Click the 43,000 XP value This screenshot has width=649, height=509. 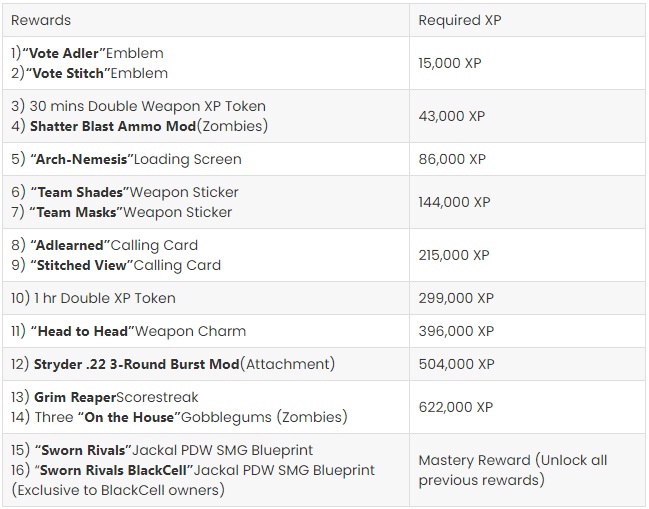click(x=452, y=116)
